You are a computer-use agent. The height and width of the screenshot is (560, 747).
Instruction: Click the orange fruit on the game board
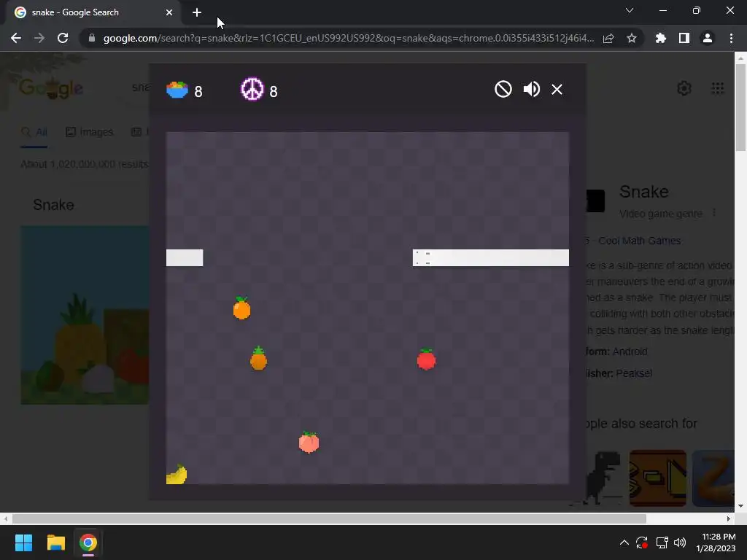pos(241,308)
